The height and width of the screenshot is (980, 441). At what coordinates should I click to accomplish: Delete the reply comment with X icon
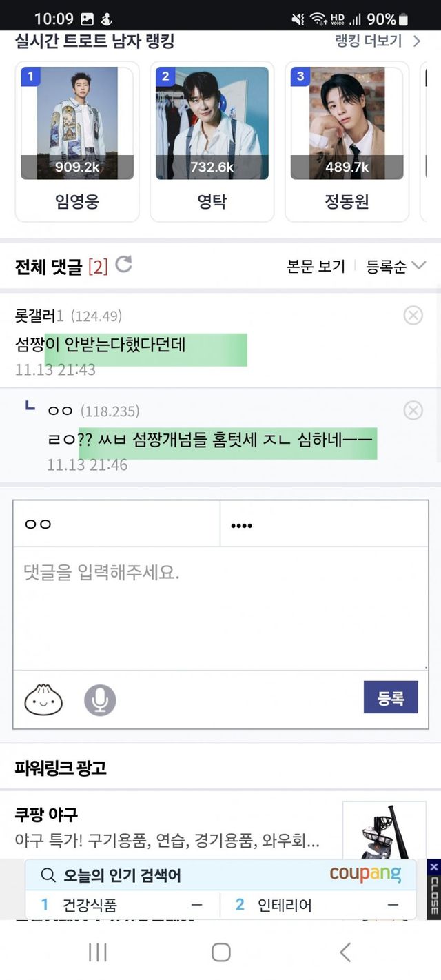click(413, 411)
